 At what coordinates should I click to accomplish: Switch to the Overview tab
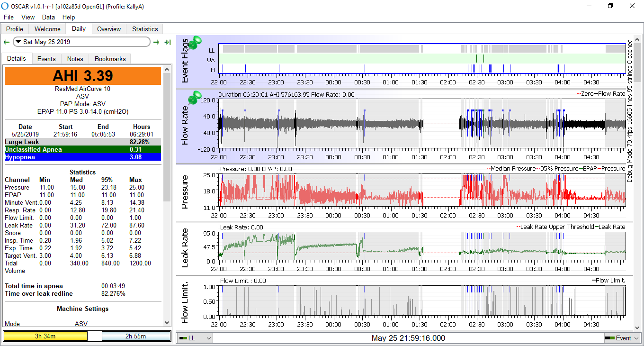click(109, 29)
